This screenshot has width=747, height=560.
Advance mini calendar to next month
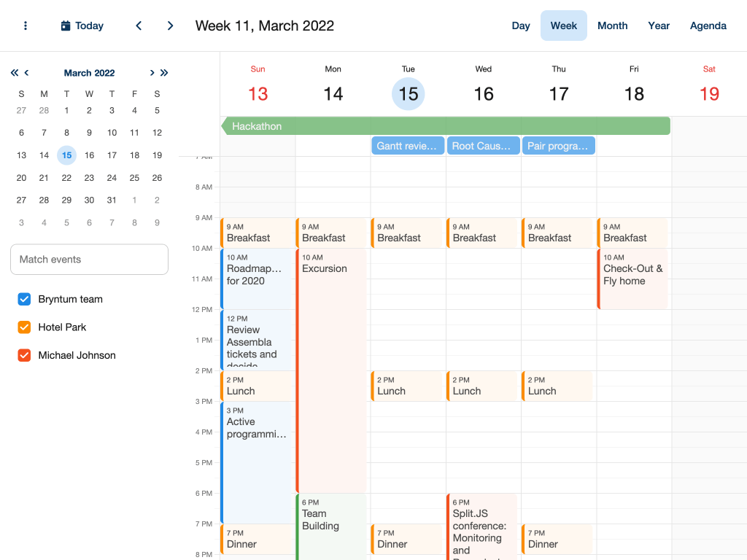152,73
